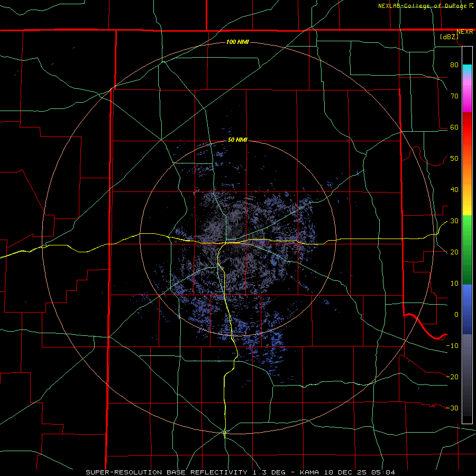Click the NEXR label above the color scale
Screen dimensions: 476x476
(x=465, y=32)
